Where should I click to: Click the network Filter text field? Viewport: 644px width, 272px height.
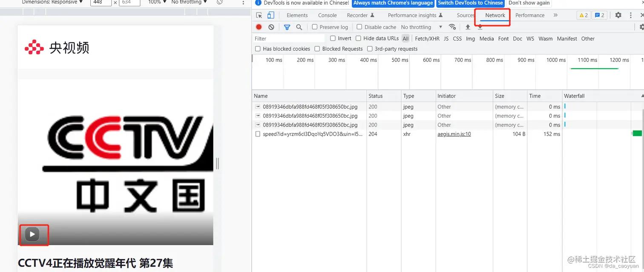tap(289, 38)
